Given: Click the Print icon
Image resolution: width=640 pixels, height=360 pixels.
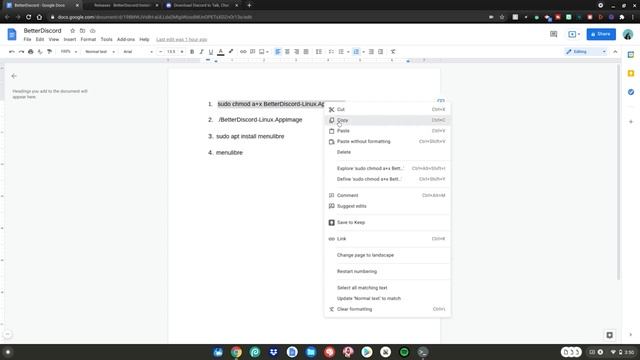Looking at the screenshot, I should pyautogui.click(x=31, y=52).
